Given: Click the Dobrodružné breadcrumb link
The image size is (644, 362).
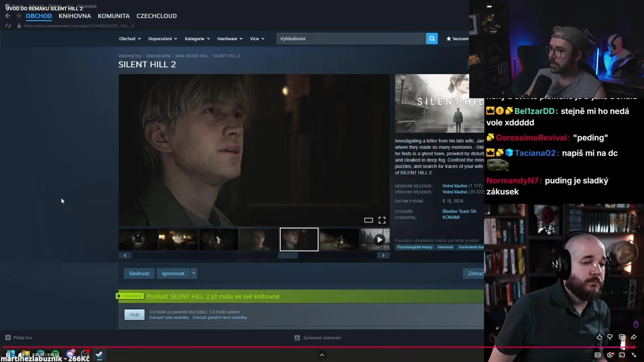Looking at the screenshot, I should point(158,56).
